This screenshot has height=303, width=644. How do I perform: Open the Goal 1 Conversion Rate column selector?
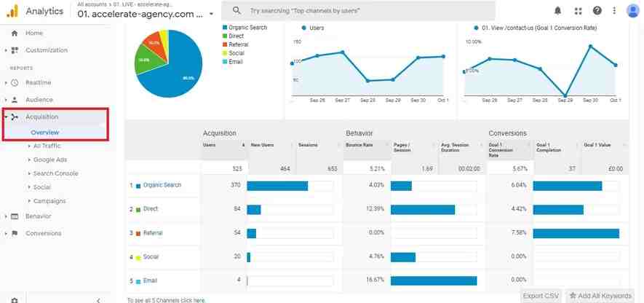pyautogui.click(x=510, y=149)
